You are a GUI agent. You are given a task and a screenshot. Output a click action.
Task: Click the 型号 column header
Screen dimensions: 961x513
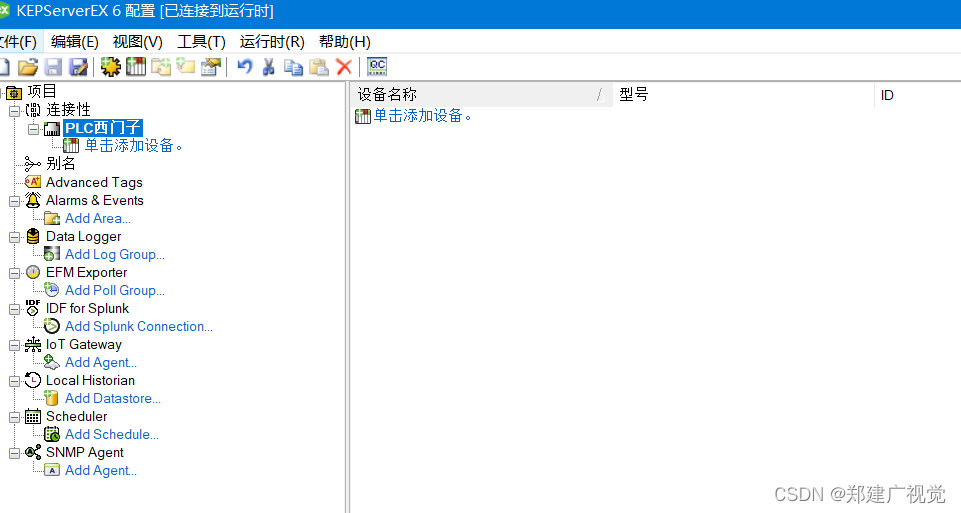coord(743,94)
